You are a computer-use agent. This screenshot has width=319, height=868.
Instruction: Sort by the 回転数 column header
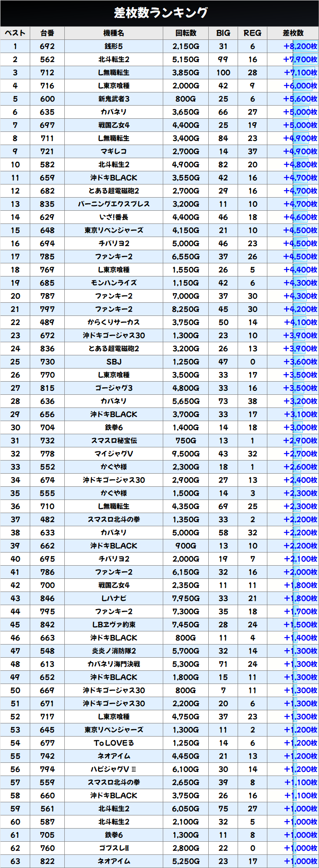186,33
